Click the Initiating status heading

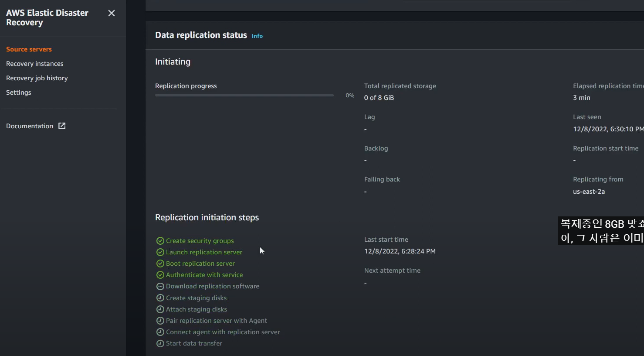(x=173, y=62)
